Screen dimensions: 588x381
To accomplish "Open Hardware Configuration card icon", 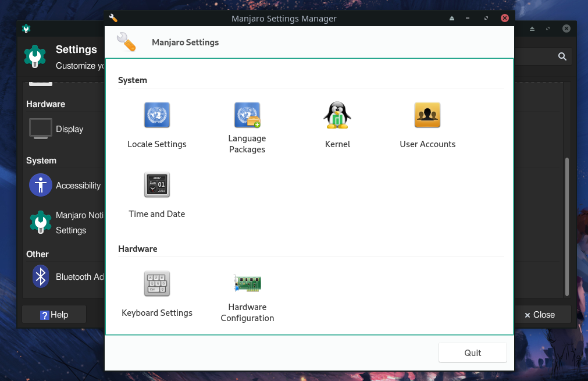I will point(248,283).
